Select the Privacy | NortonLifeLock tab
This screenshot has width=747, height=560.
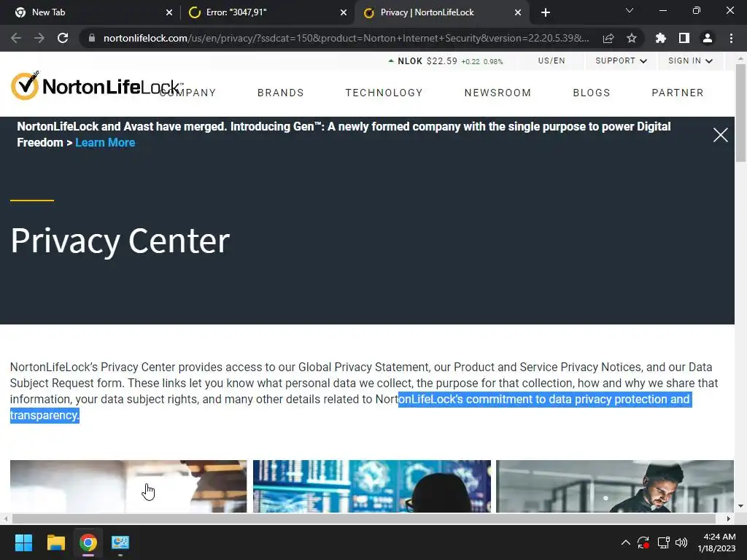tap(441, 12)
